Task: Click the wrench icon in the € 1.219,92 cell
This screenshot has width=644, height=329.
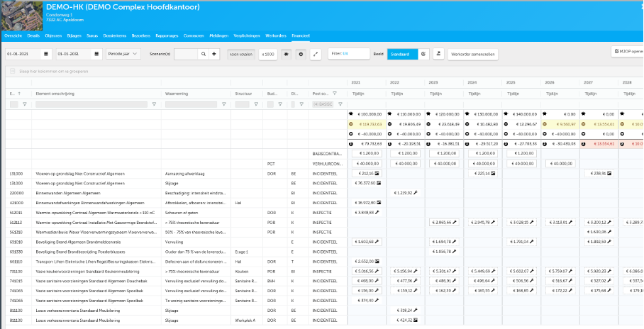Action: (416, 193)
